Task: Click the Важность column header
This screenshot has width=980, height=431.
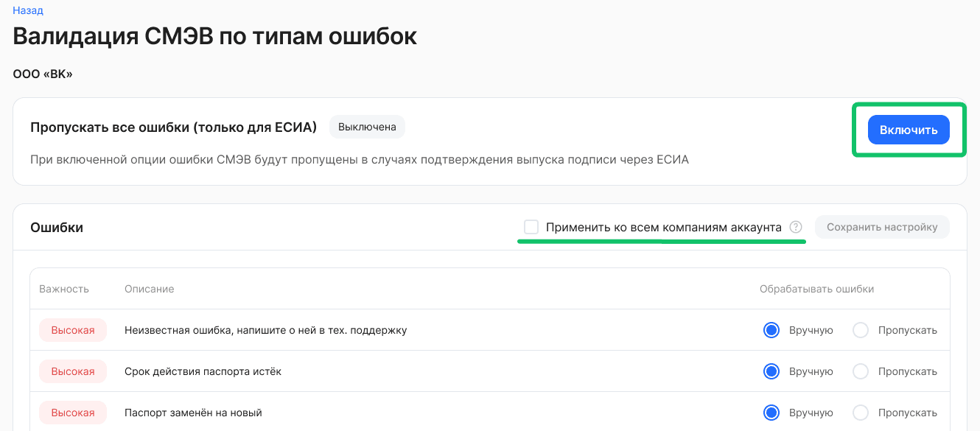Action: coord(64,289)
